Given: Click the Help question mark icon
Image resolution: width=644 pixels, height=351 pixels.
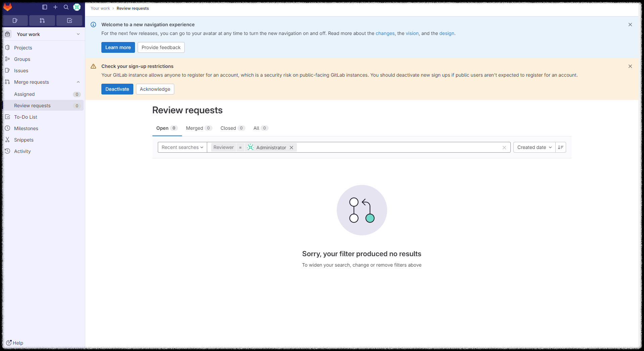Looking at the screenshot, I should (x=9, y=343).
